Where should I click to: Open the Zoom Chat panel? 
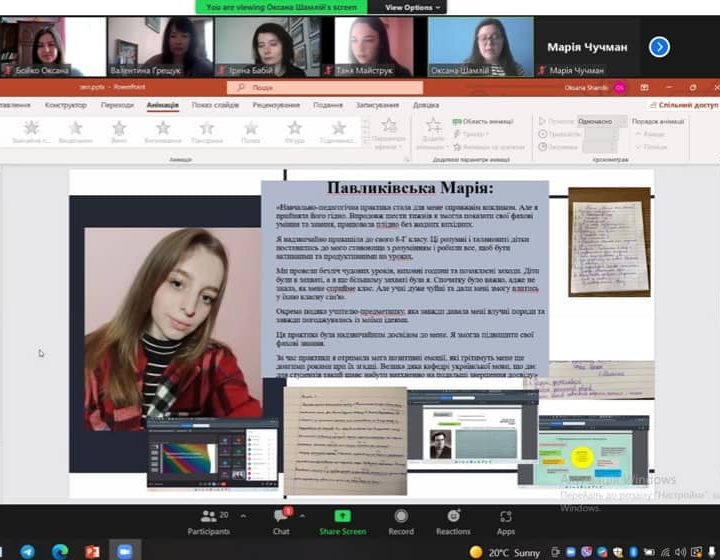point(282,520)
